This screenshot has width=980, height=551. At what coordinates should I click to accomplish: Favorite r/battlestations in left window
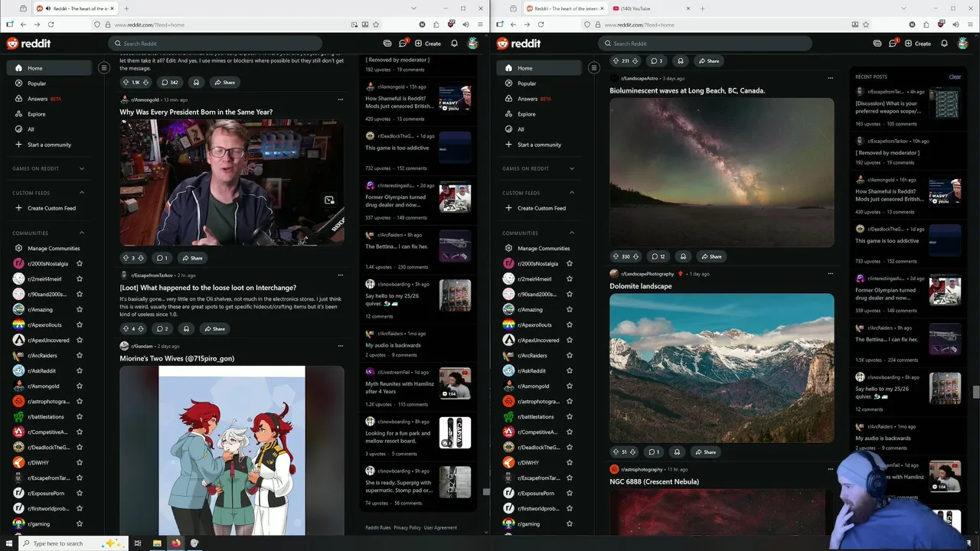79,417
